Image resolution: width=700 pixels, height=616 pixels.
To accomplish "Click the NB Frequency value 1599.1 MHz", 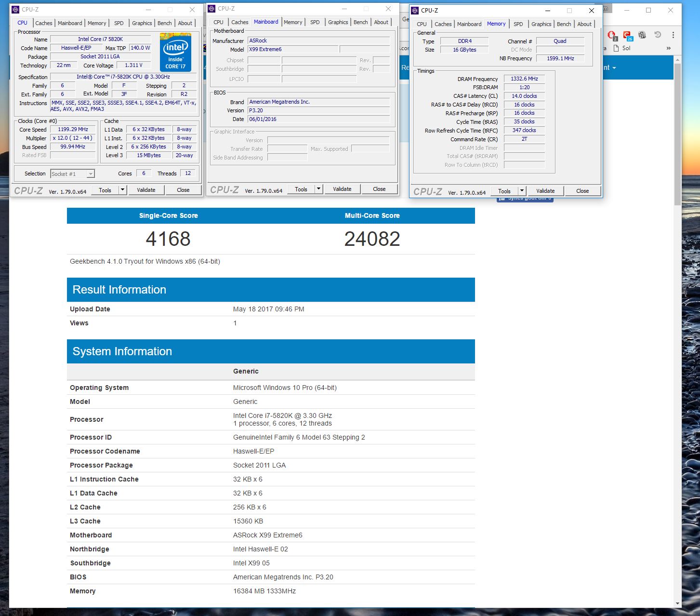I will click(560, 58).
